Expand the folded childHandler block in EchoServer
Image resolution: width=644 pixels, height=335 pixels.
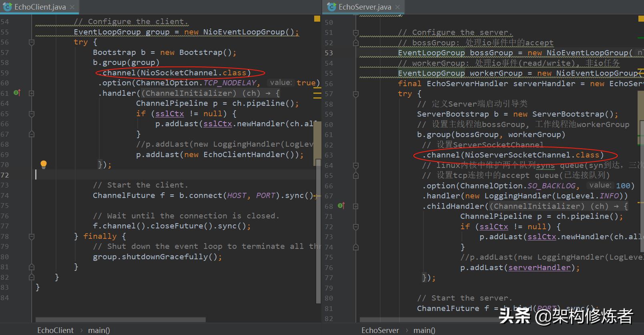click(355, 206)
